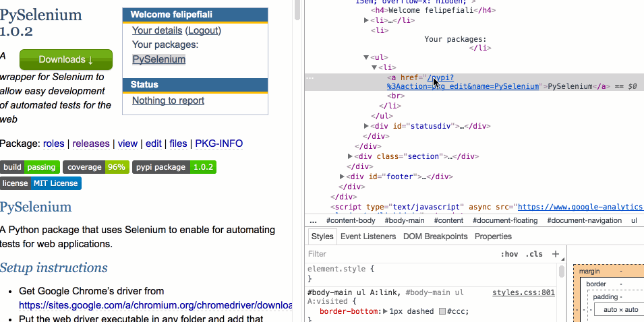Click the coverage 96% badge
Image resolution: width=644 pixels, height=322 pixels.
coord(96,167)
